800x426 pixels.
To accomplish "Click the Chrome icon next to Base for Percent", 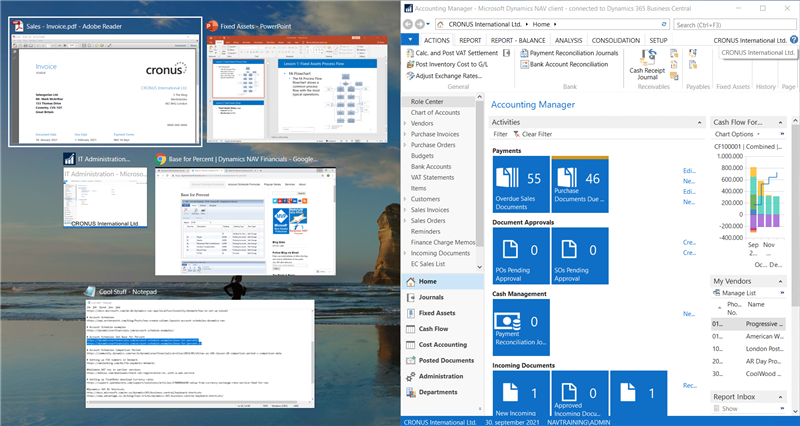I will tap(161, 159).
